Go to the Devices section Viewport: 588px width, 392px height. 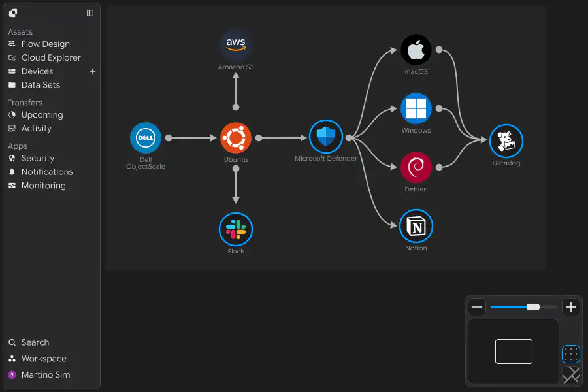[37, 71]
